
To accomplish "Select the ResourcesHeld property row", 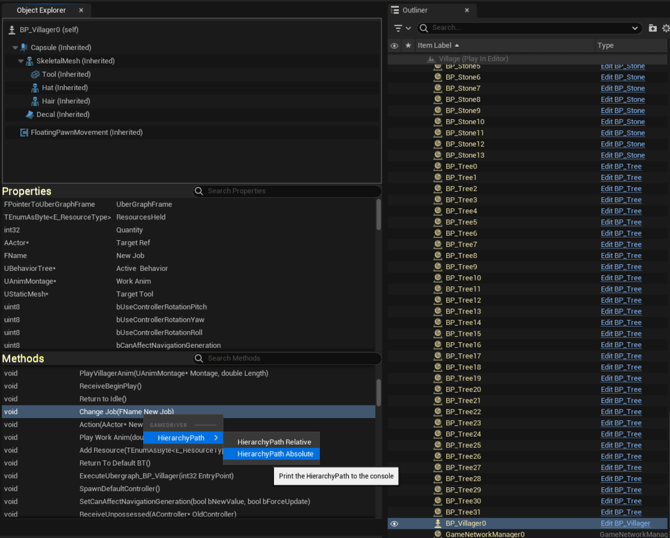I will coord(188,217).
